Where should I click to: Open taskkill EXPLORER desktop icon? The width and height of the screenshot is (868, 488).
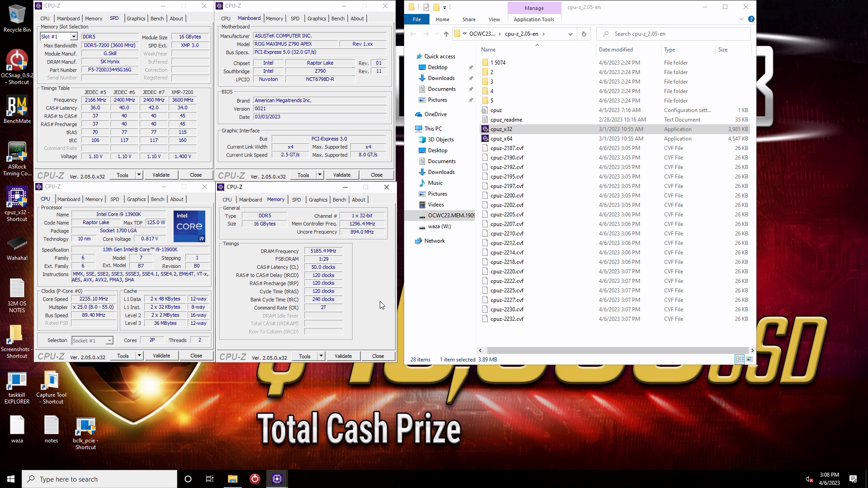[x=17, y=388]
